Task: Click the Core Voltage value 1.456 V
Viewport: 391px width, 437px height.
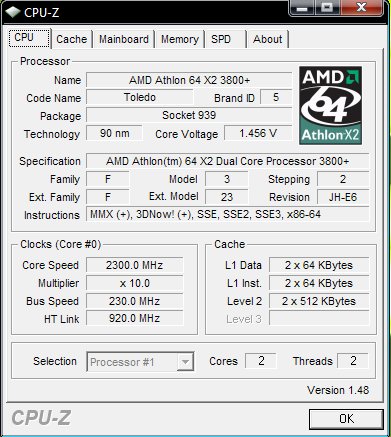Action: click(x=258, y=133)
